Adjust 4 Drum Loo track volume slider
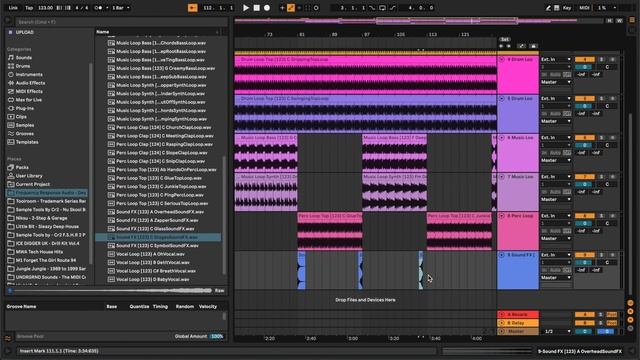The image size is (640, 360). click(584, 67)
